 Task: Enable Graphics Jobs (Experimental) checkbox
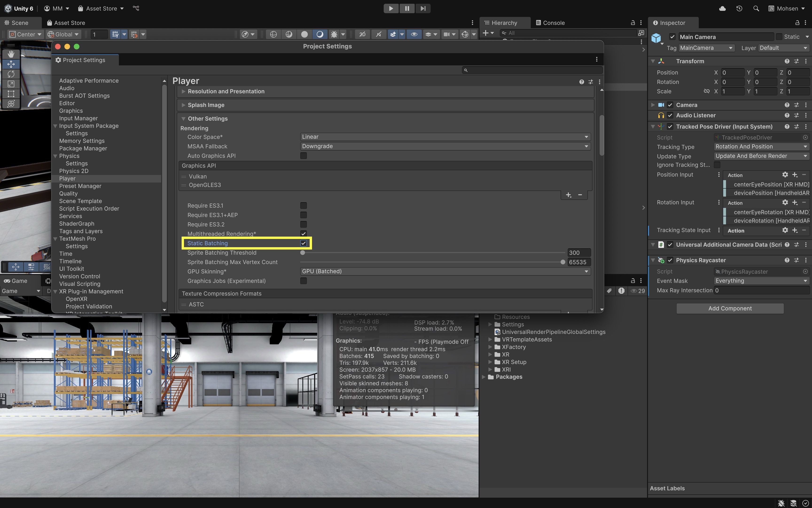[x=303, y=281]
